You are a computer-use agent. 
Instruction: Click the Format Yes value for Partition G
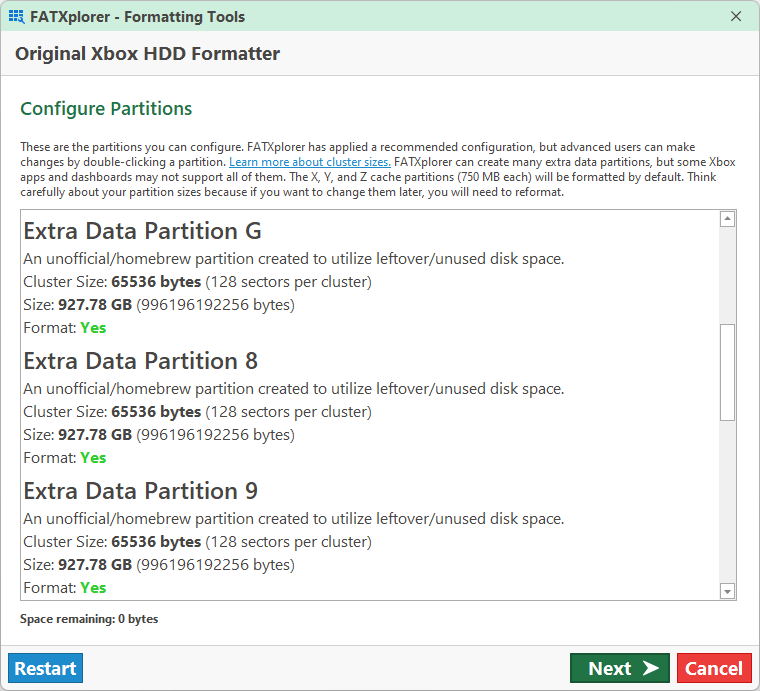(93, 328)
